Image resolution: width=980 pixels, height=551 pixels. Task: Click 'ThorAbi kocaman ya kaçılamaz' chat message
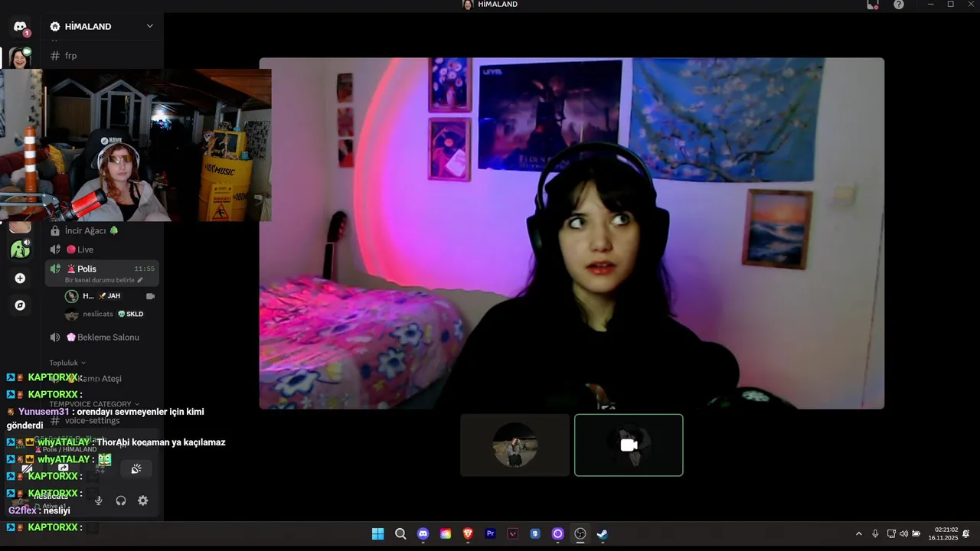pos(161,442)
